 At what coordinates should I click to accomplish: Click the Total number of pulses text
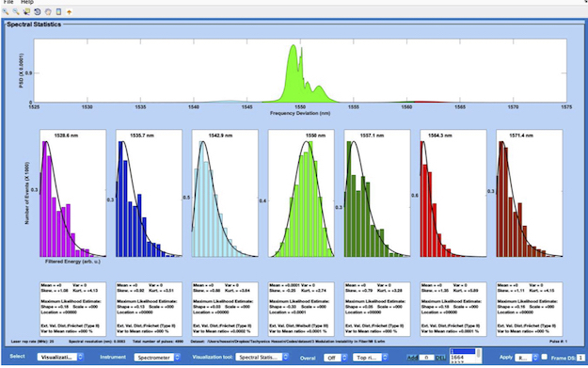point(158,342)
